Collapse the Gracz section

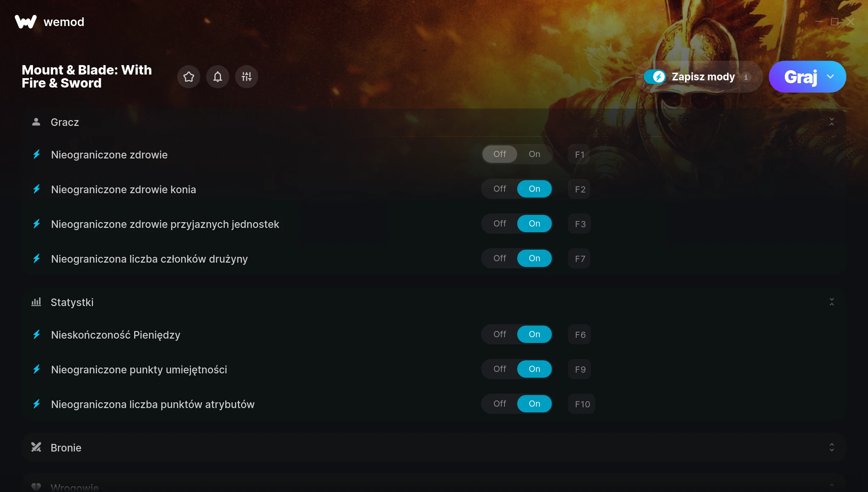tap(832, 122)
